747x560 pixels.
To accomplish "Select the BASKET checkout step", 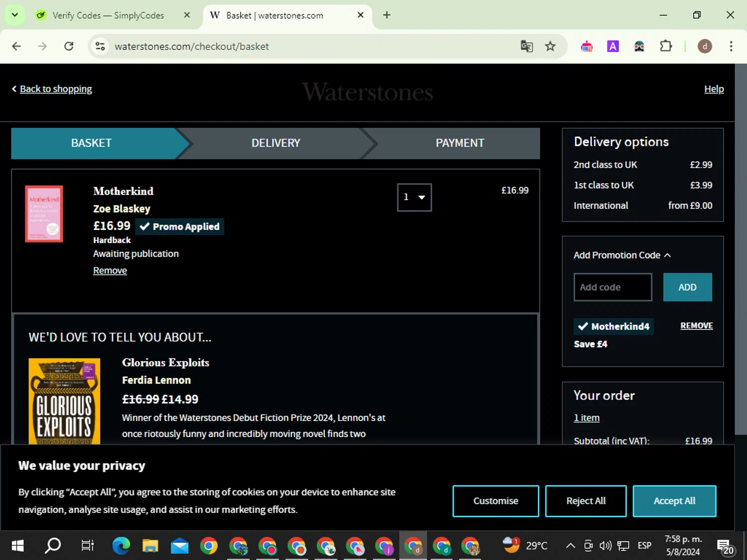I will click(92, 143).
